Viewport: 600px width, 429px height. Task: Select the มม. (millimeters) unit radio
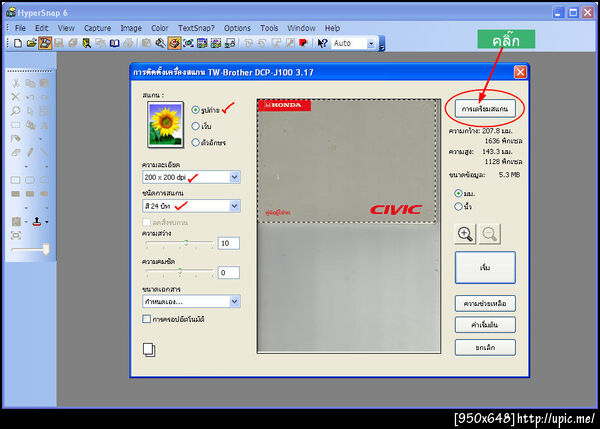pos(458,193)
